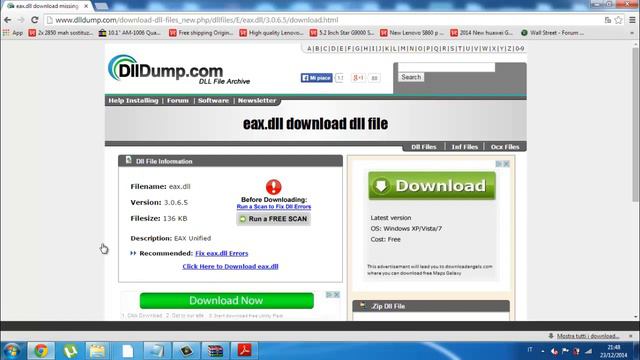
Task: Click the translate page icon in address bar
Action: click(608, 20)
